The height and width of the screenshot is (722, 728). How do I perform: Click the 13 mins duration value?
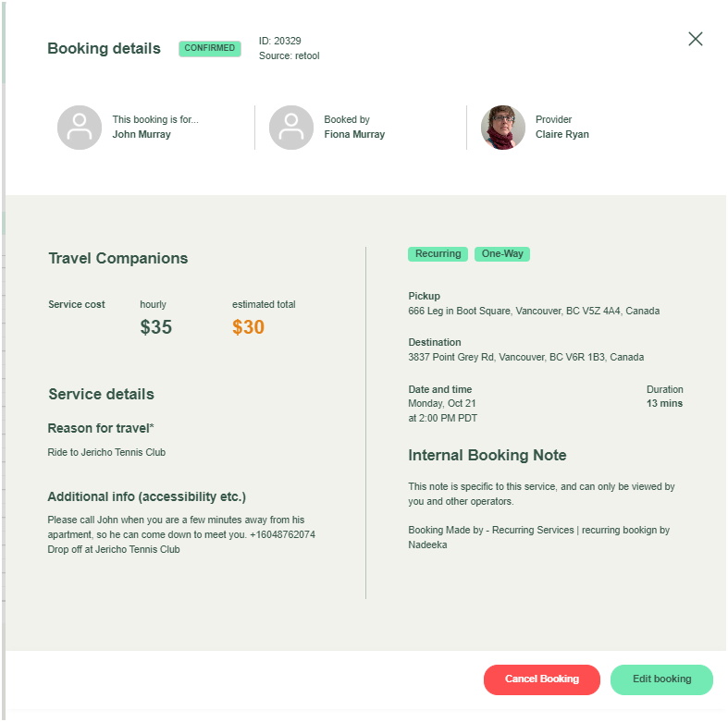point(664,404)
